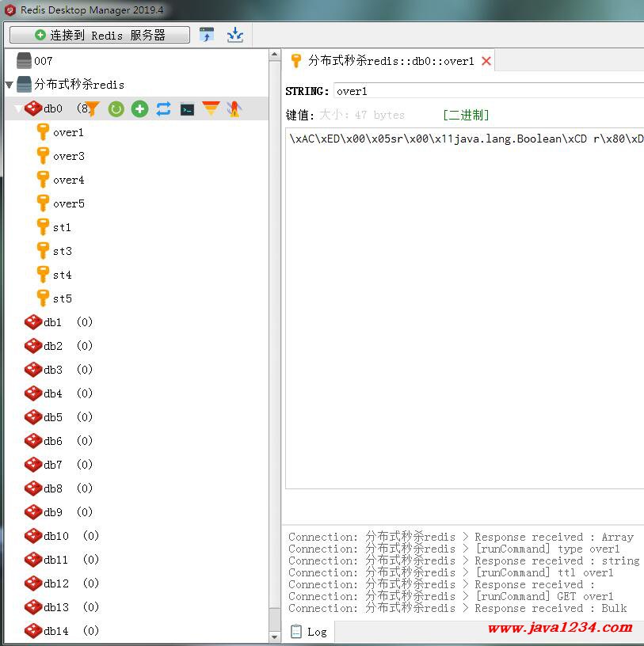The height and width of the screenshot is (646, 644).
Task: Click the key icon beside st4
Action: 43,275
